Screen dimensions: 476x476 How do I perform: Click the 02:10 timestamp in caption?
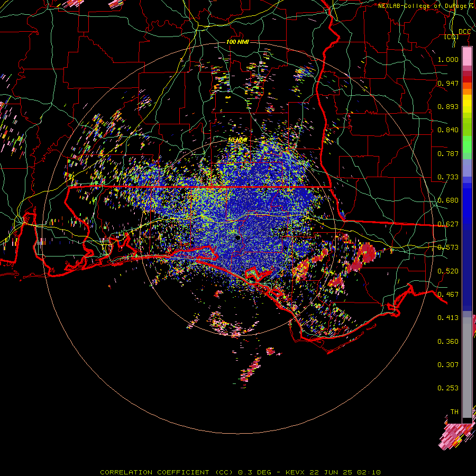tap(368, 472)
